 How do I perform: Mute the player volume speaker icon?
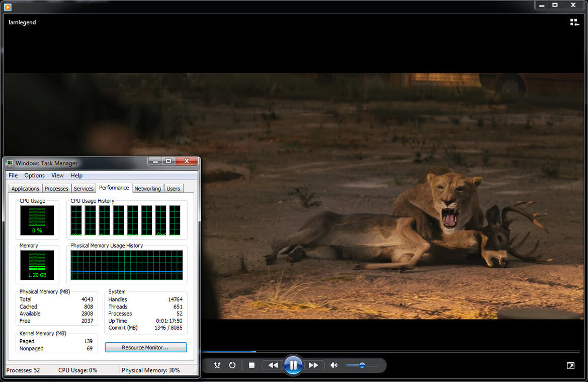pyautogui.click(x=334, y=365)
